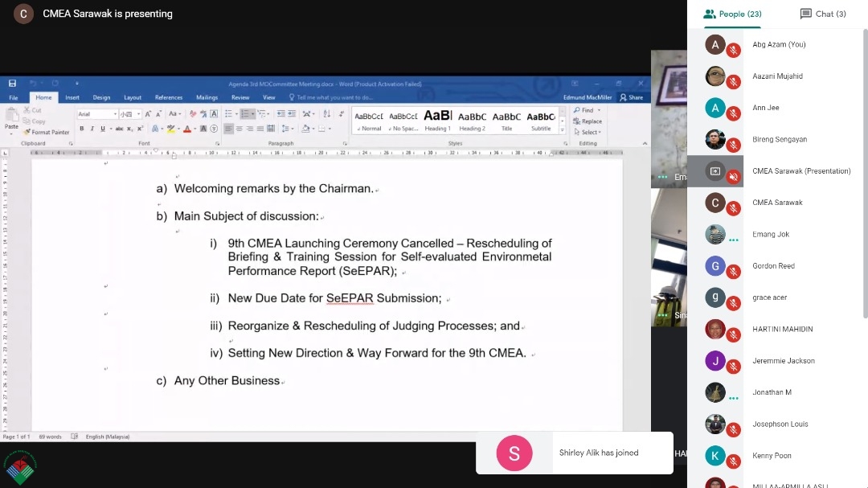The image size is (868, 488).
Task: Click the bullet list icon
Action: (228, 114)
